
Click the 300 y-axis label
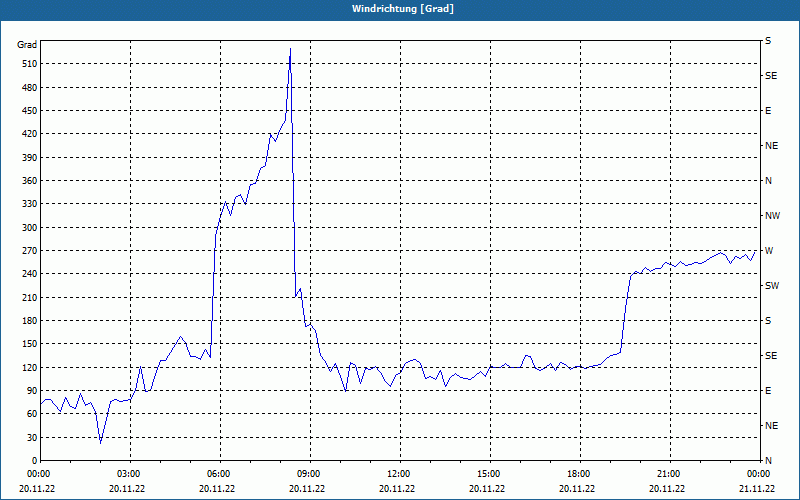click(x=29, y=228)
